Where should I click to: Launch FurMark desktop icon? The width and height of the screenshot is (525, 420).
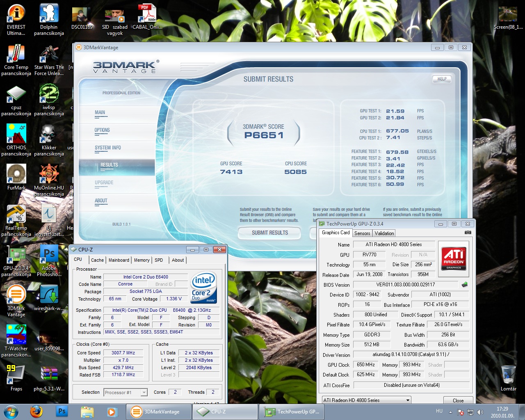[x=16, y=177]
